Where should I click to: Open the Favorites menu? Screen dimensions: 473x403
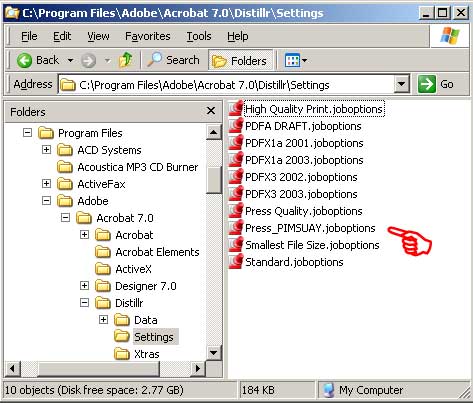(x=148, y=36)
